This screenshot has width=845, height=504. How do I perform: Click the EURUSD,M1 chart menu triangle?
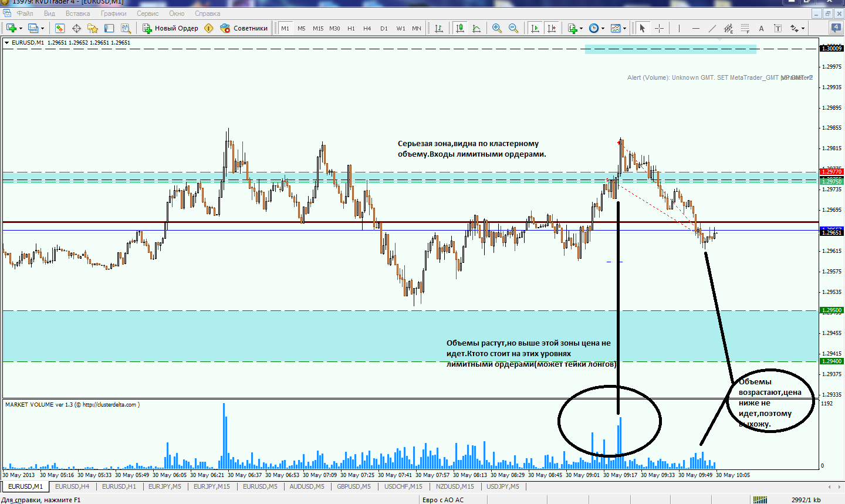tap(6, 43)
